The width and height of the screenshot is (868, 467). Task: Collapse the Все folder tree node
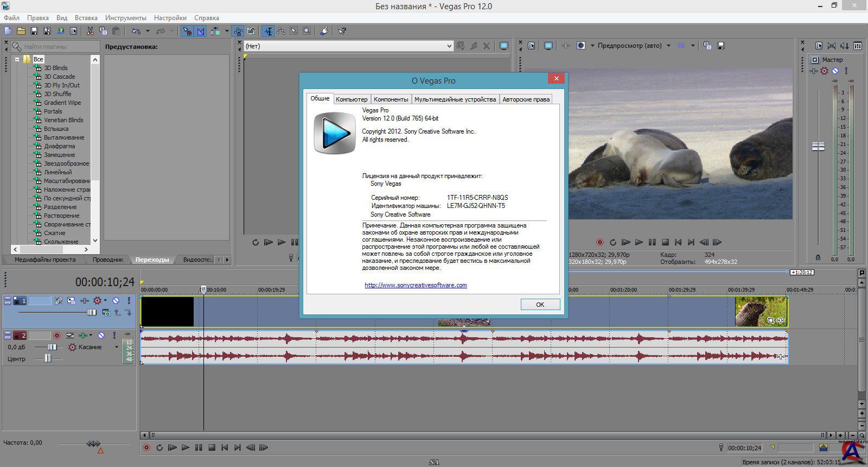[x=17, y=59]
